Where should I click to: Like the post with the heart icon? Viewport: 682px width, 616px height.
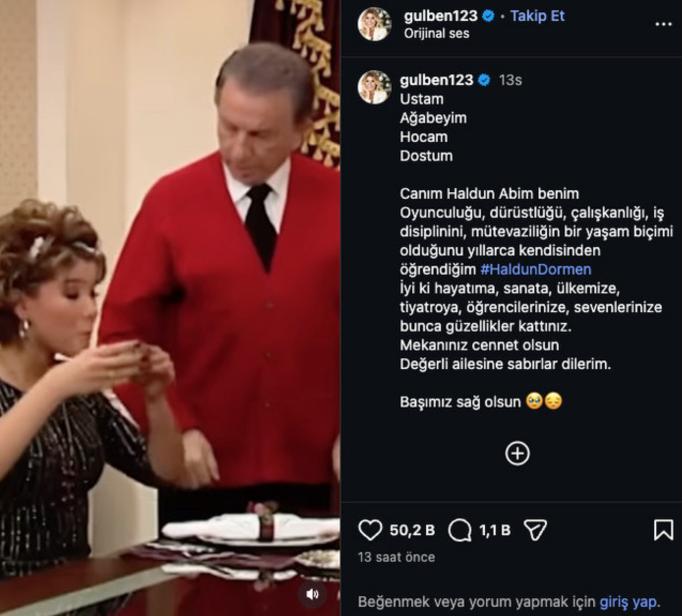click(370, 530)
